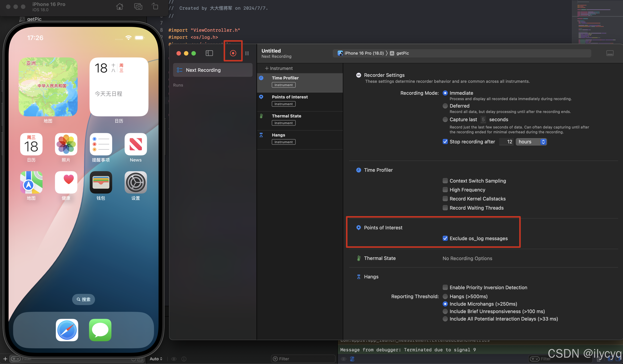The height and width of the screenshot is (364, 623).
Task: Enable High Frequency sampling checkbox
Action: coord(445,190)
